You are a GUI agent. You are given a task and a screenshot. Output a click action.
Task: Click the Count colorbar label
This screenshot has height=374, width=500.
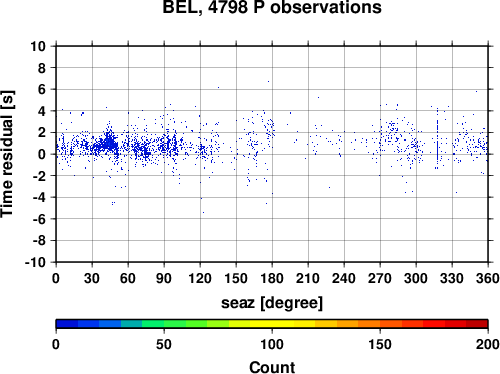coord(272,367)
